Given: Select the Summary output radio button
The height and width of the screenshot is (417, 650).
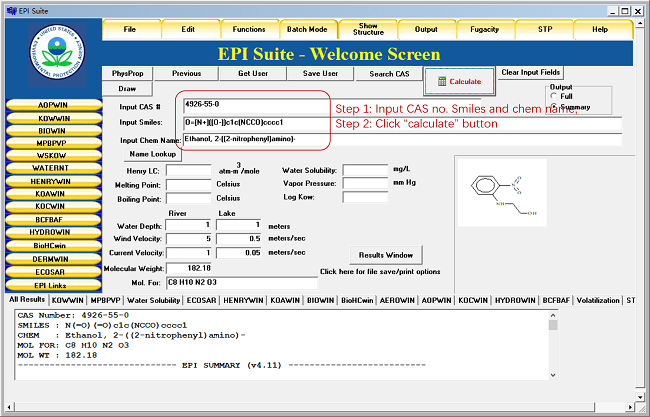Looking at the screenshot, I should pos(554,107).
